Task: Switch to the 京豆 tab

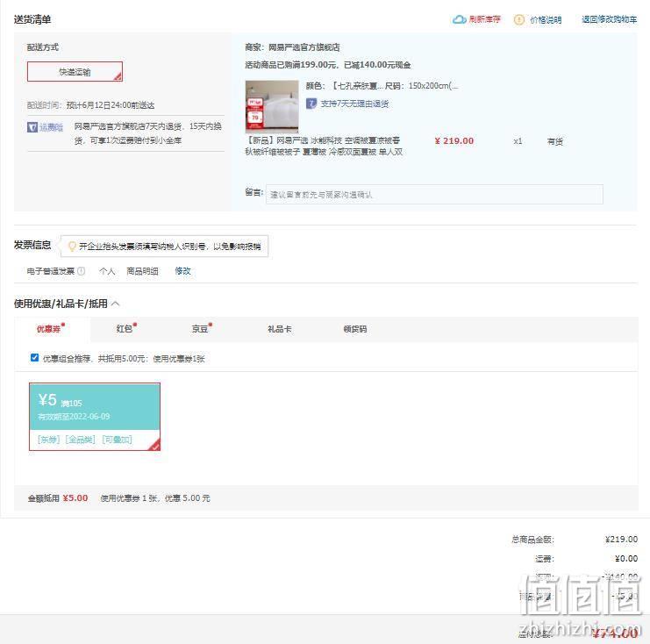Action: [202, 329]
